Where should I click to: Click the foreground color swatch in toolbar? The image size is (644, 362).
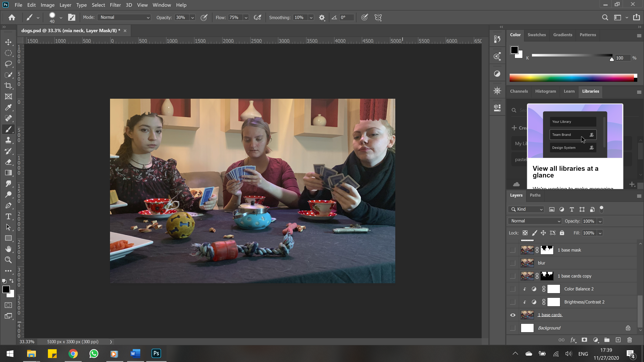pyautogui.click(x=6, y=289)
